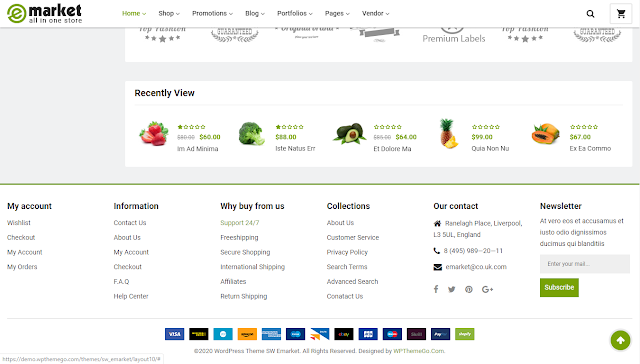This screenshot has height=364, width=640.
Task: Open the Facebook social icon
Action: coord(436,289)
